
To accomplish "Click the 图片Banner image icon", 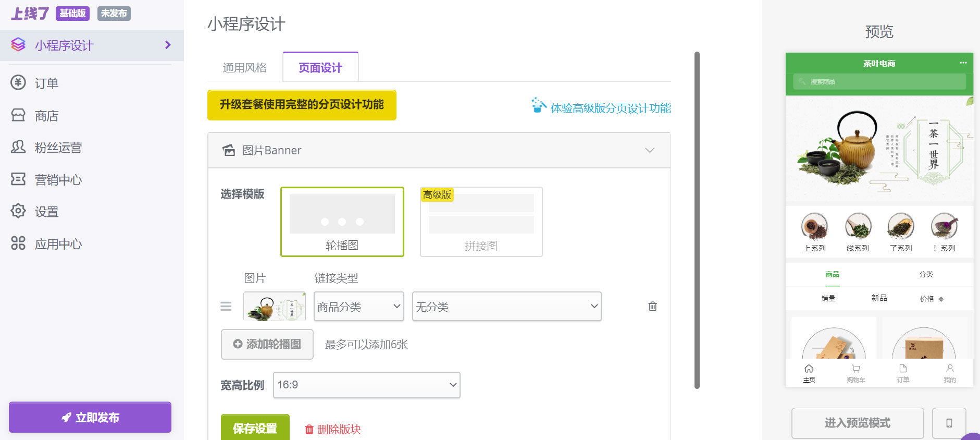I will [x=229, y=150].
